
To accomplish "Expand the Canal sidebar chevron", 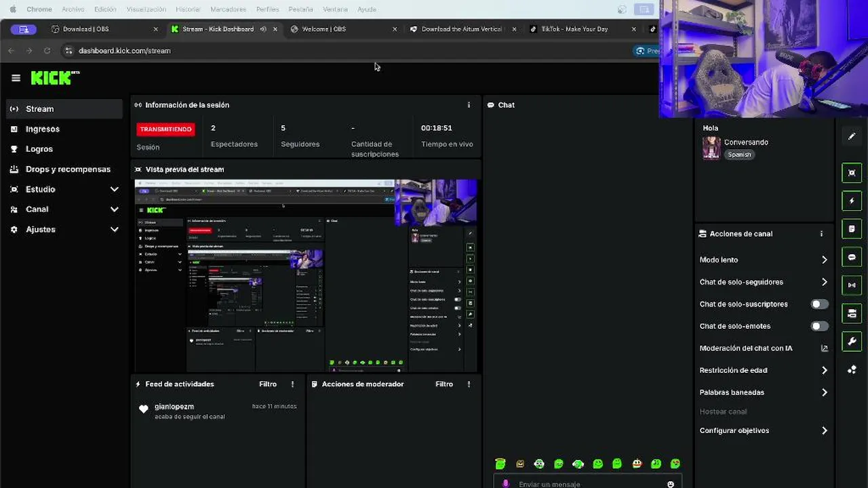I will coord(114,209).
